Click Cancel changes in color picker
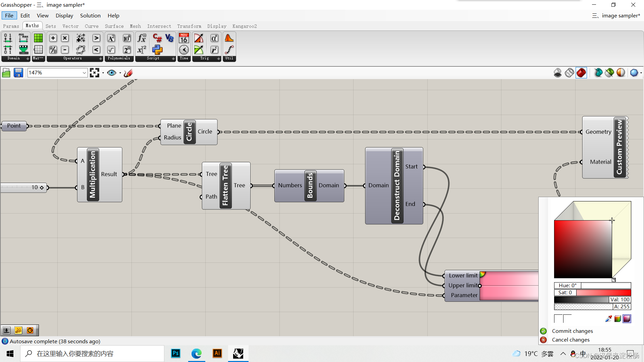644x362 pixels. [x=570, y=340]
